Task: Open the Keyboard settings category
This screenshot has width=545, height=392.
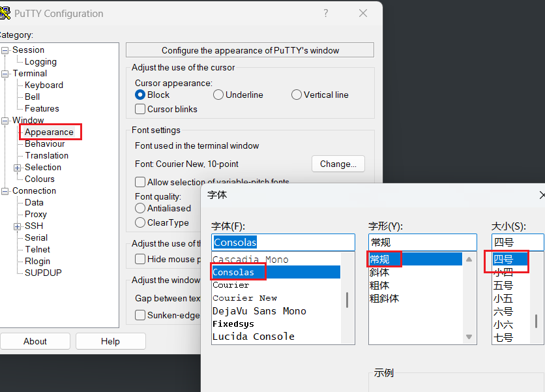Action: click(44, 85)
